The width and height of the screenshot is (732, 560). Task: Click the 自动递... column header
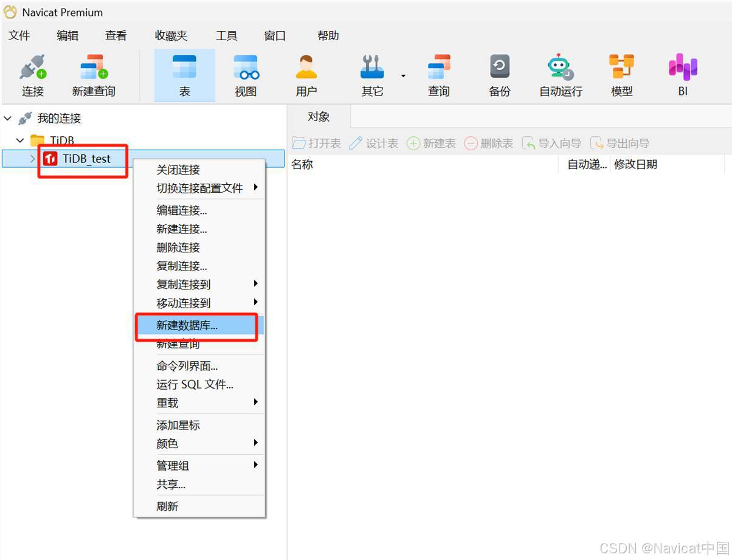pos(587,164)
